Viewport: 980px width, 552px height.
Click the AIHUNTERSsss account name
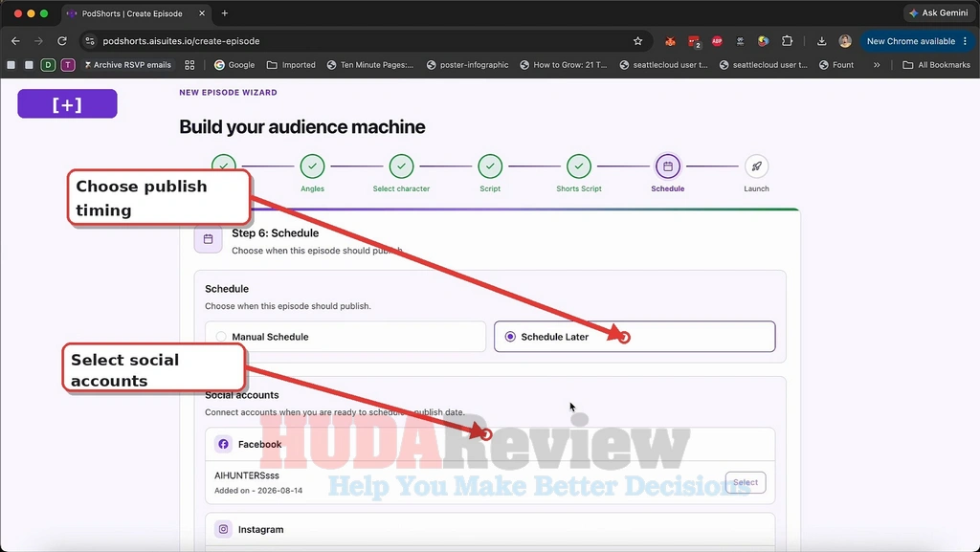pyautogui.click(x=247, y=475)
